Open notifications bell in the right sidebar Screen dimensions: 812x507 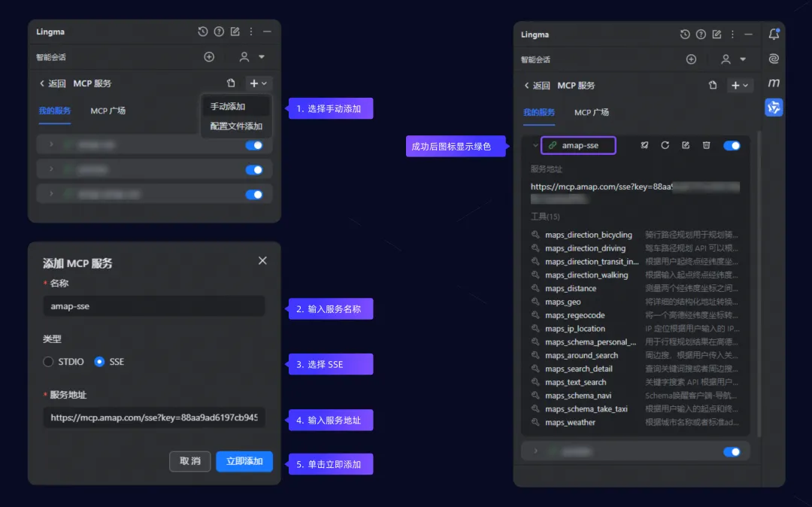tap(774, 34)
